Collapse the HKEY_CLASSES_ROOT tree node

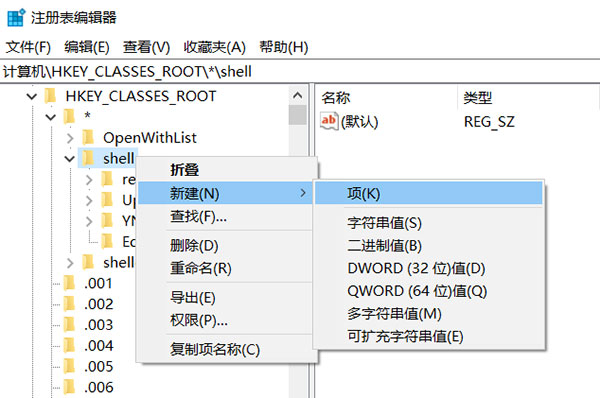coord(32,96)
